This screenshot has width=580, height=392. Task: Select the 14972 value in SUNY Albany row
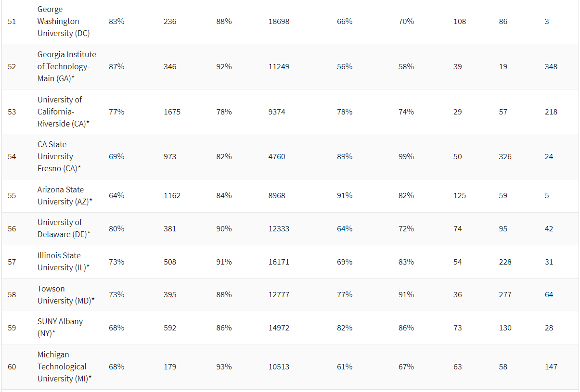click(x=279, y=328)
